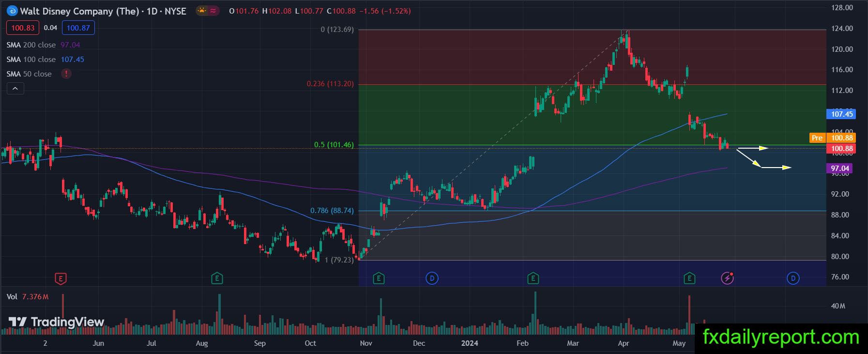Image resolution: width=868 pixels, height=354 pixels.
Task: Click the Fibonacci 0 (123.69) level label
Action: click(337, 30)
